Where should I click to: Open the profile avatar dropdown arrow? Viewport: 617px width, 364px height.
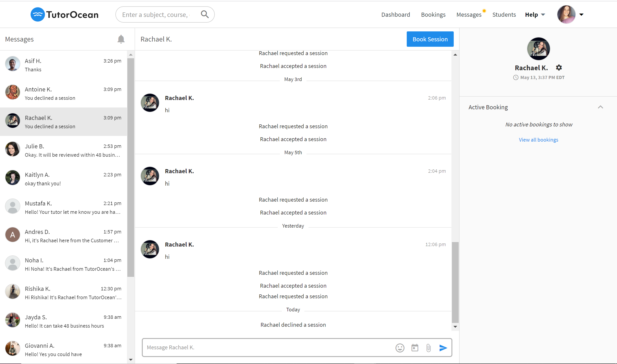581,14
